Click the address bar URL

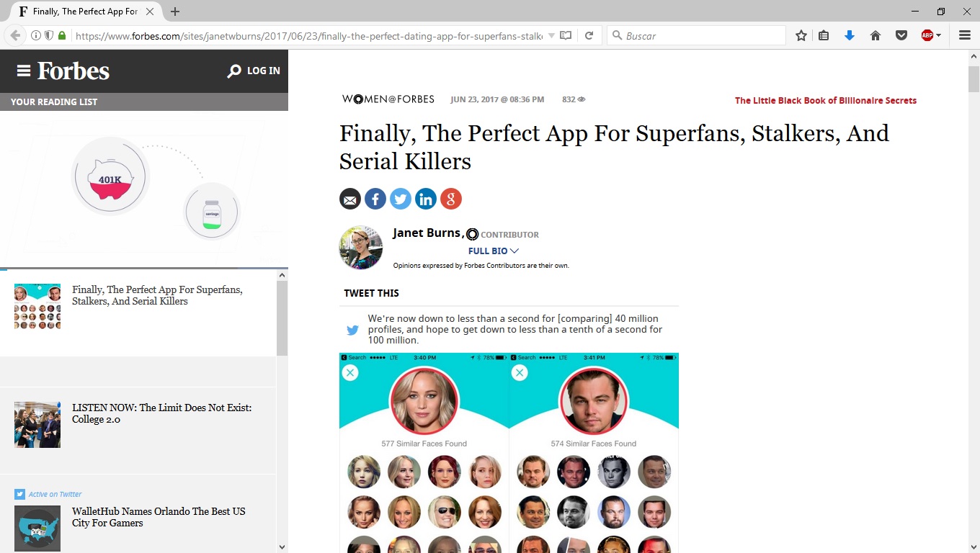(x=308, y=35)
